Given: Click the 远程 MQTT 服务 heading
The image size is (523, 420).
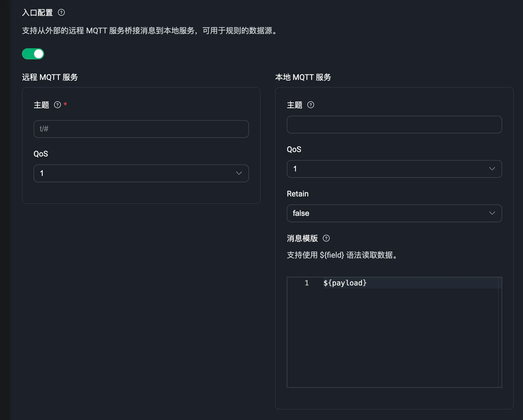Looking at the screenshot, I should (50, 77).
